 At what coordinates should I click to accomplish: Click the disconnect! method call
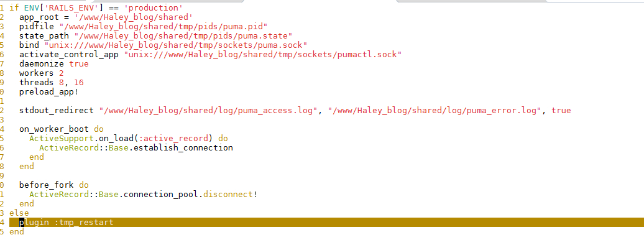pyautogui.click(x=231, y=194)
